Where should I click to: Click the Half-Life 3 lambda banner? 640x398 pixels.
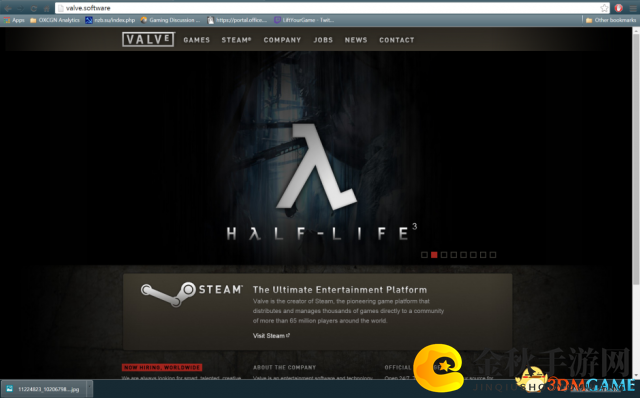point(316,167)
